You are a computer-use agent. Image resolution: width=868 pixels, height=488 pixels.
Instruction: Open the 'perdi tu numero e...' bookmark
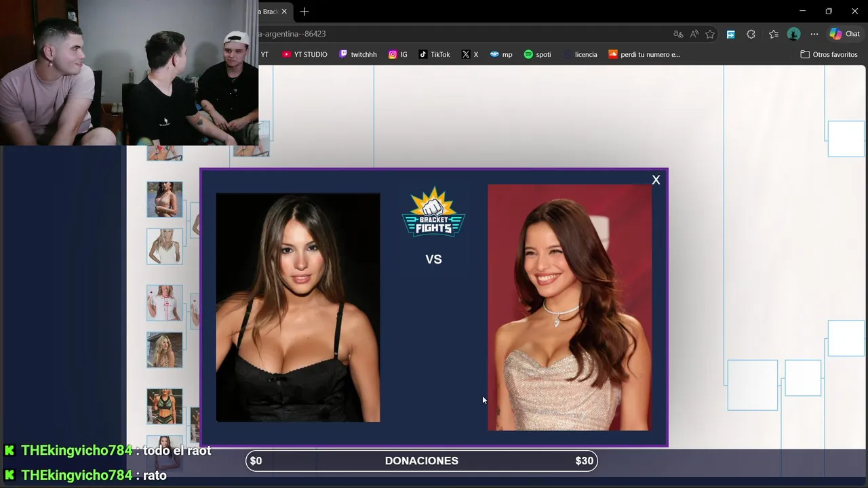pos(644,54)
